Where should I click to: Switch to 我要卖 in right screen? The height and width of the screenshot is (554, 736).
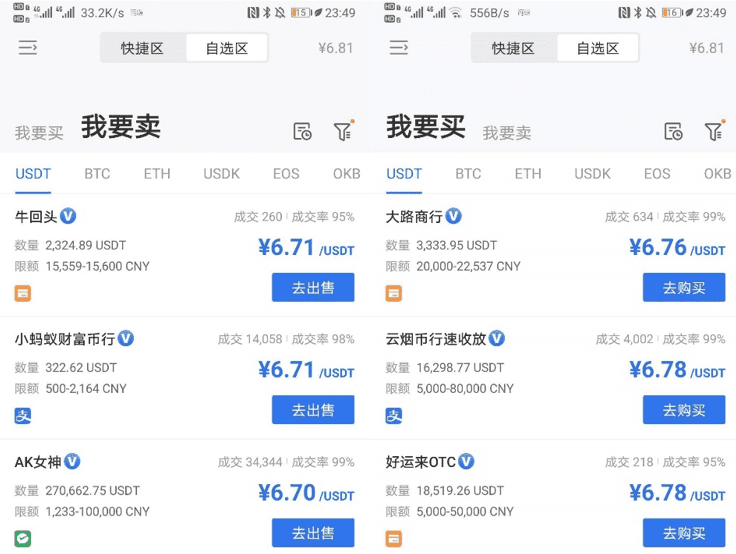[x=507, y=133]
